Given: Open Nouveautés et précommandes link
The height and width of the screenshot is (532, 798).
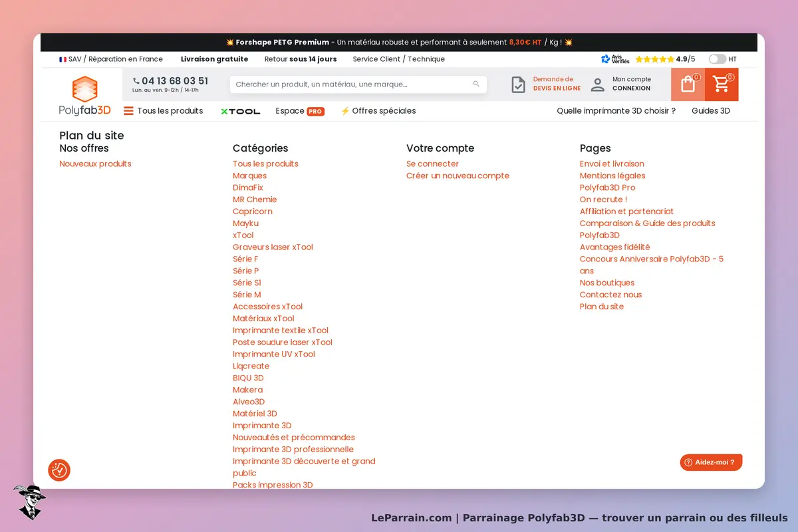Looking at the screenshot, I should pos(294,438).
